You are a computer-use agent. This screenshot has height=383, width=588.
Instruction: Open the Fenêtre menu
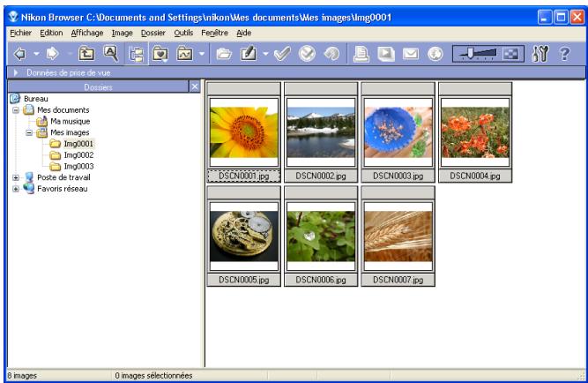coord(214,33)
